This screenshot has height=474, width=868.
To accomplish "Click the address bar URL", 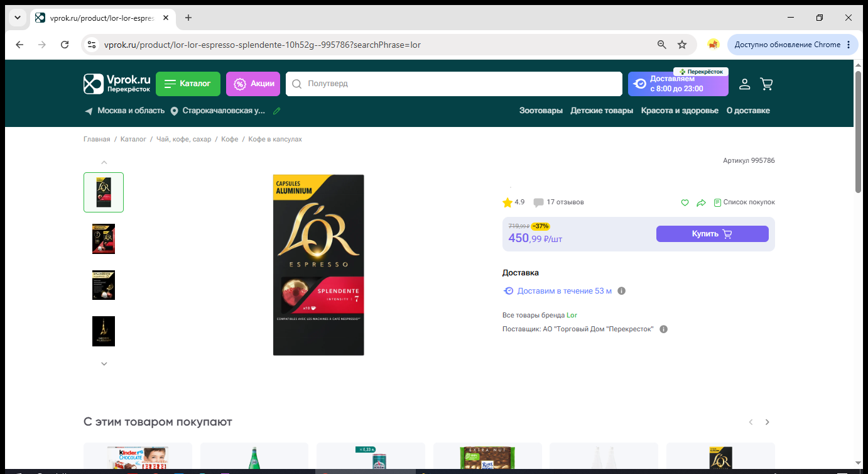I will (x=262, y=45).
